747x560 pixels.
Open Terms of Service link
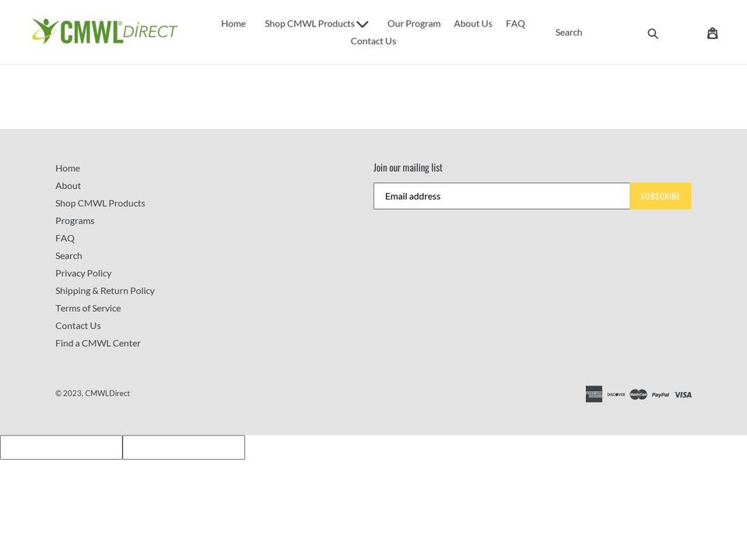(x=88, y=309)
